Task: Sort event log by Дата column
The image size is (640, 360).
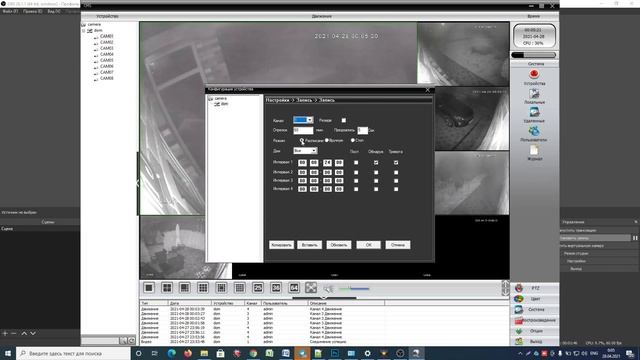Action: pos(190,303)
